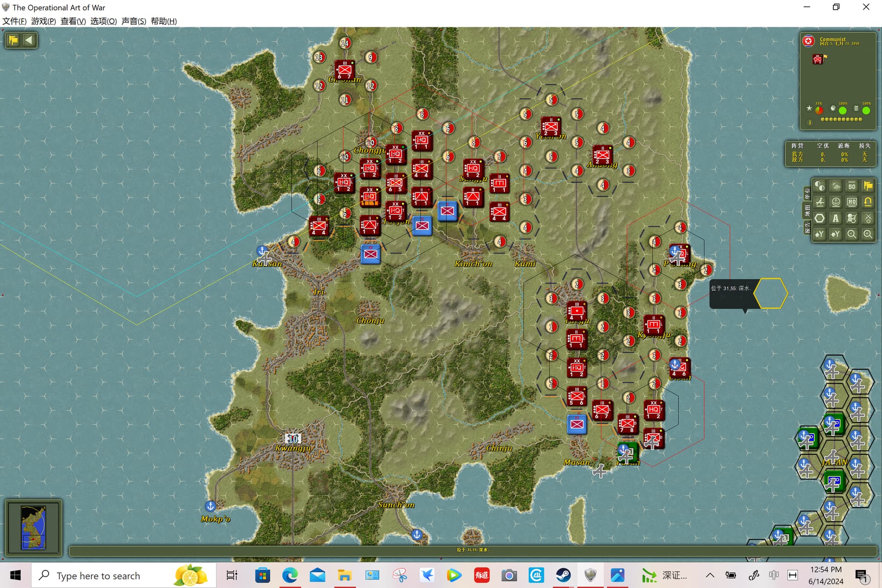
Task: Select the red unit at Ch'onan
Action: pos(345,70)
